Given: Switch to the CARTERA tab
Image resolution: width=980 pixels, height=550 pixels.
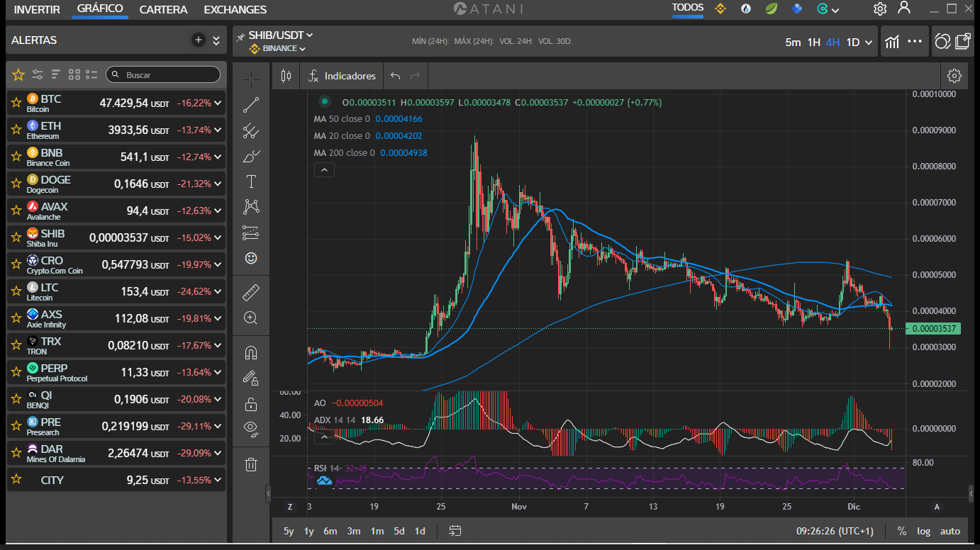Looking at the screenshot, I should pos(163,10).
